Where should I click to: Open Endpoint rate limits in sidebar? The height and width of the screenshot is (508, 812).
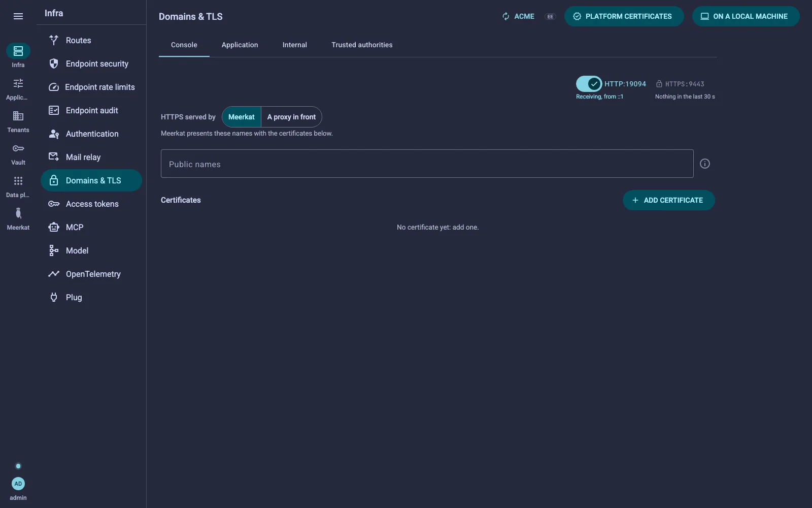point(91,87)
